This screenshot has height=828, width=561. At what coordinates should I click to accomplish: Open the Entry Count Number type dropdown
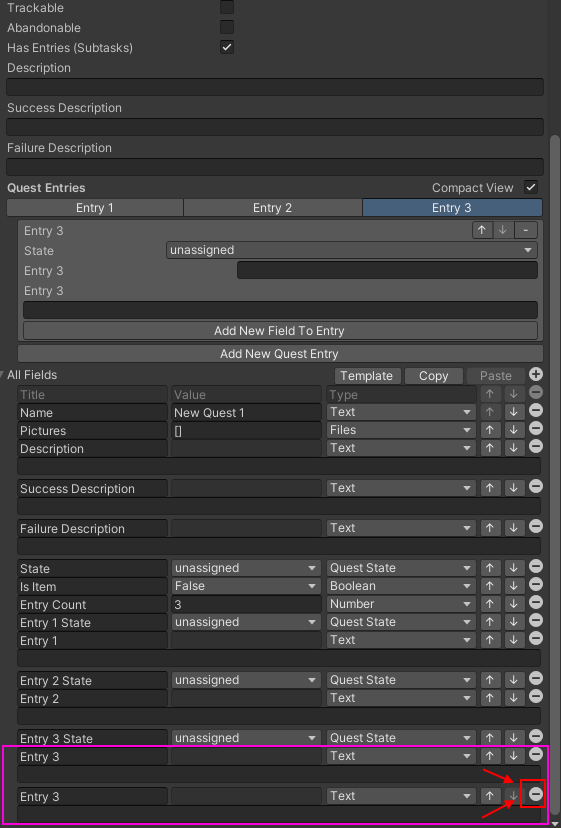tap(401, 604)
